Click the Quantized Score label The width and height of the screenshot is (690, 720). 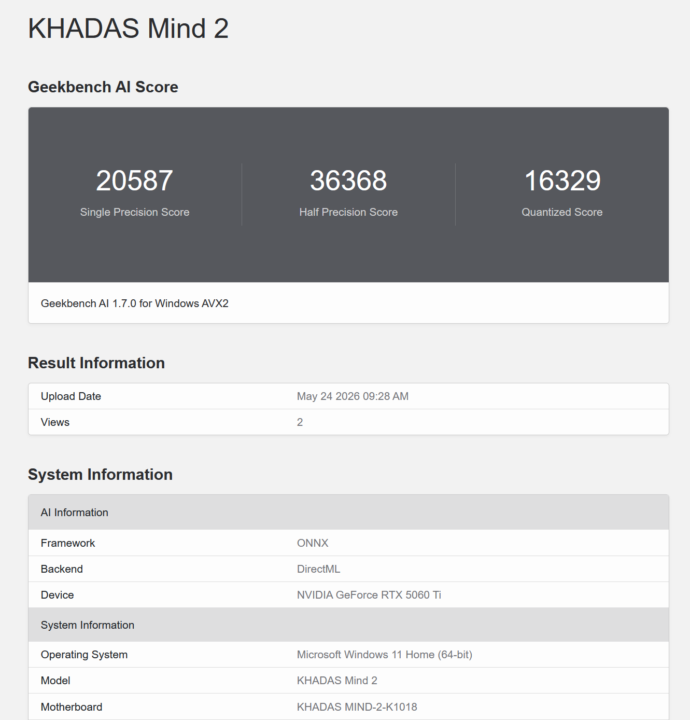point(562,212)
